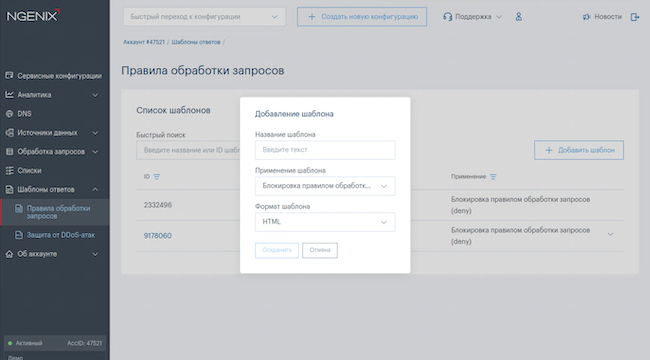This screenshot has width=650, height=360.
Task: Expand the Обработка запросов chevron
Action: (x=95, y=152)
